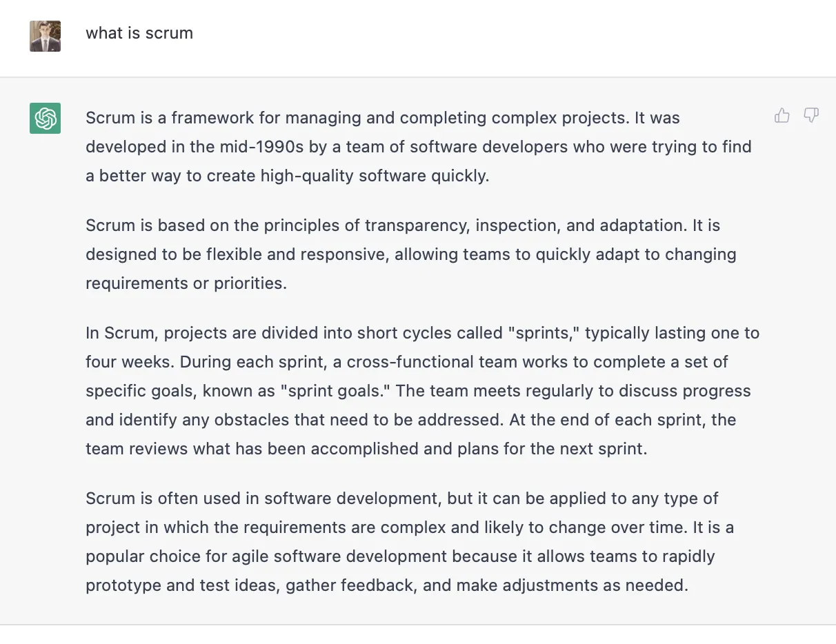Image resolution: width=836 pixels, height=644 pixels.
Task: Click the thumbs up icon on response
Action: point(782,116)
